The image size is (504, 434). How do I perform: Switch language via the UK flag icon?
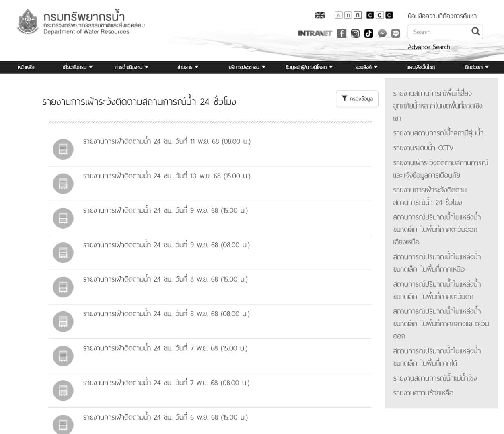tap(320, 16)
